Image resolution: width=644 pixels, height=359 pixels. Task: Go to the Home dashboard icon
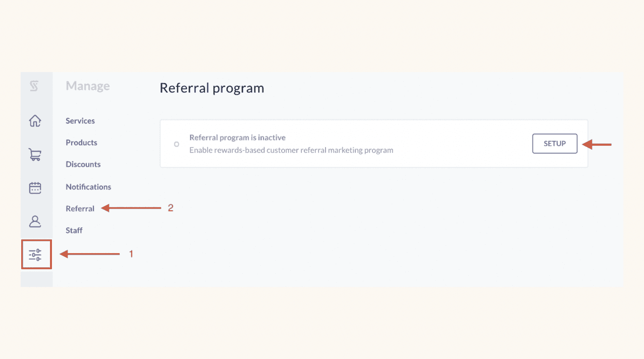[x=35, y=121]
